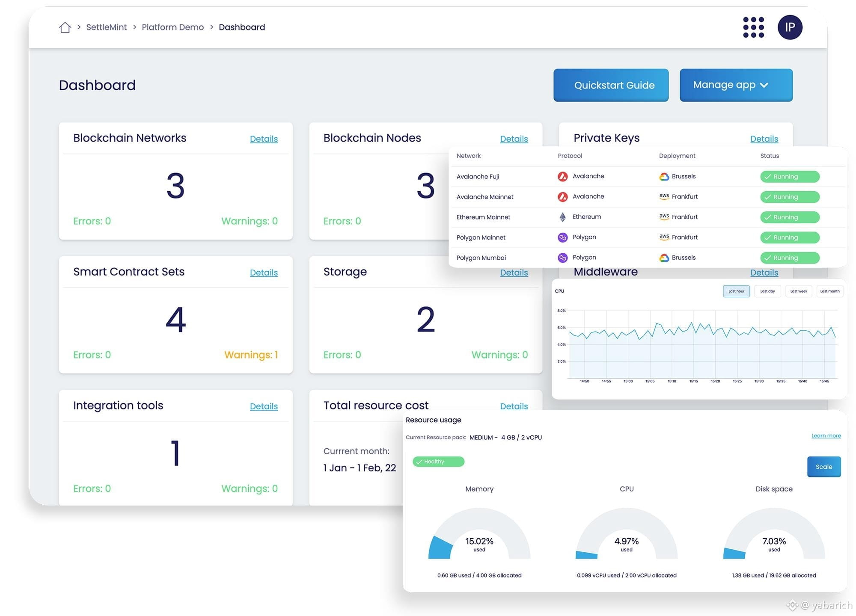Click Avalanche logo in Avalanche Fuji row

(x=562, y=176)
